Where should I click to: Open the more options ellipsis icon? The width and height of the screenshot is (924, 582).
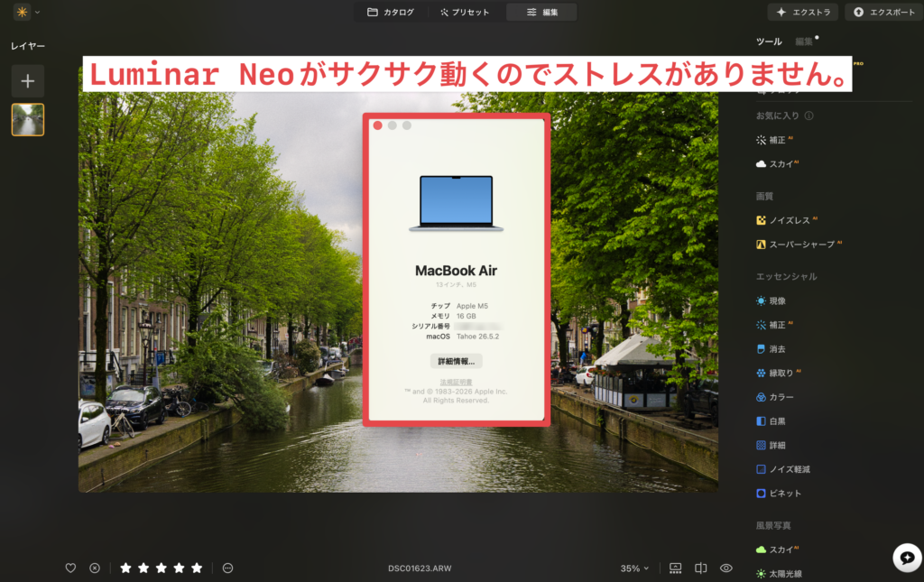(x=228, y=568)
